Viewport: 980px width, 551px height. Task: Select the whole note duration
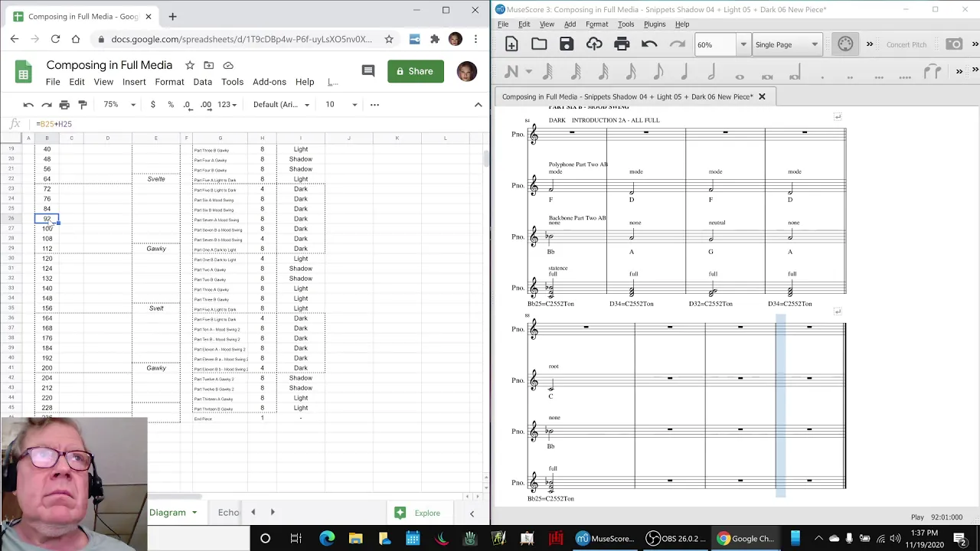(740, 76)
